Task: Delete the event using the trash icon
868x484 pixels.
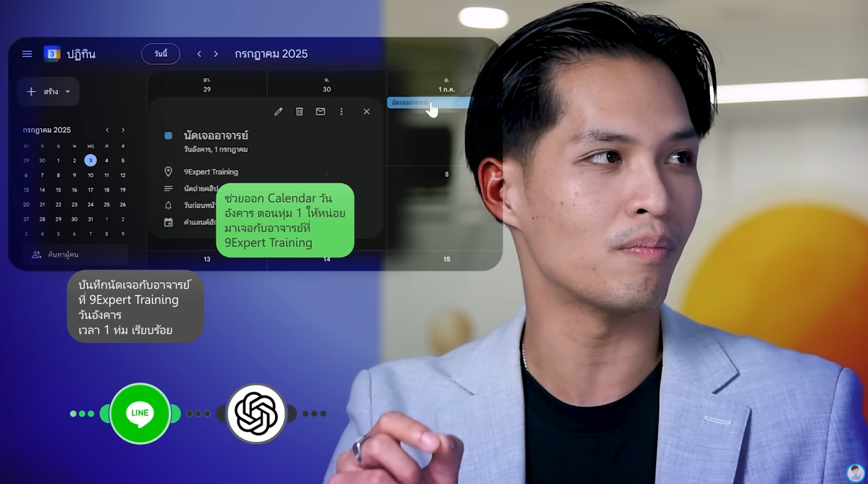Action: [299, 111]
